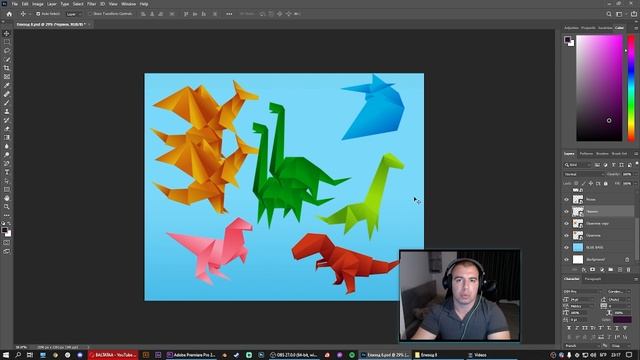640x360 pixels.
Task: Switch to the Swatches tab
Action: coord(605,28)
